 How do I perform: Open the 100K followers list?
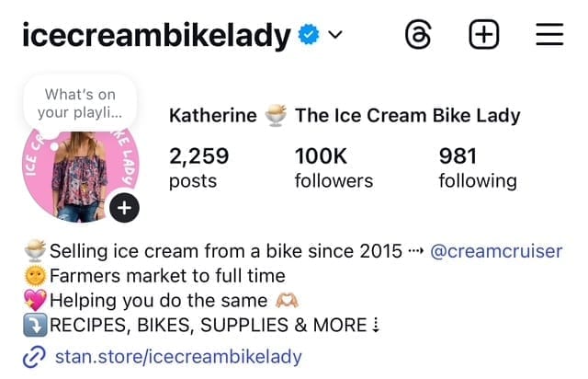pyautogui.click(x=334, y=167)
